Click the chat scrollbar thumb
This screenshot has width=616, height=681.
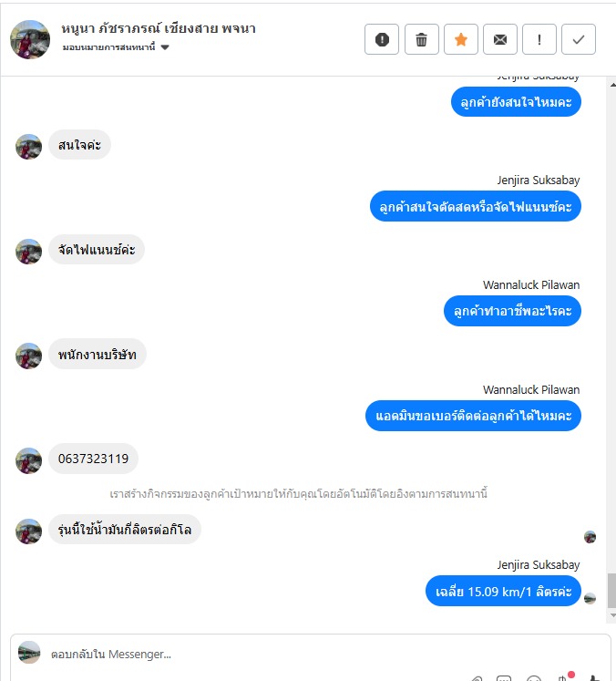611,590
